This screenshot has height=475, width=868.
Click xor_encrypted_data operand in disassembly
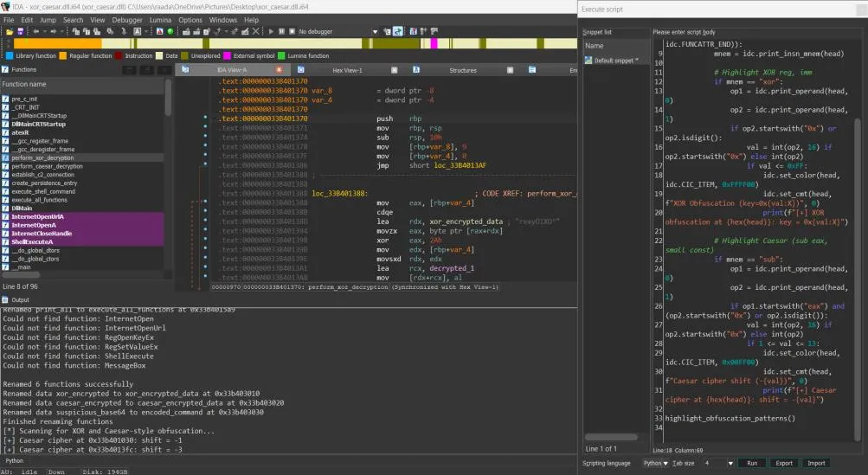466,221
